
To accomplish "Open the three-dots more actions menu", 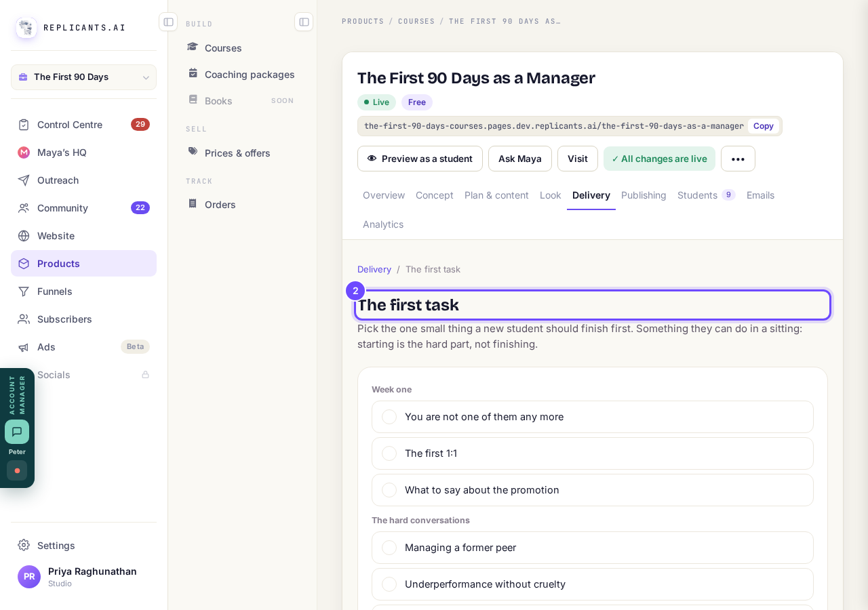I will tap(738, 159).
